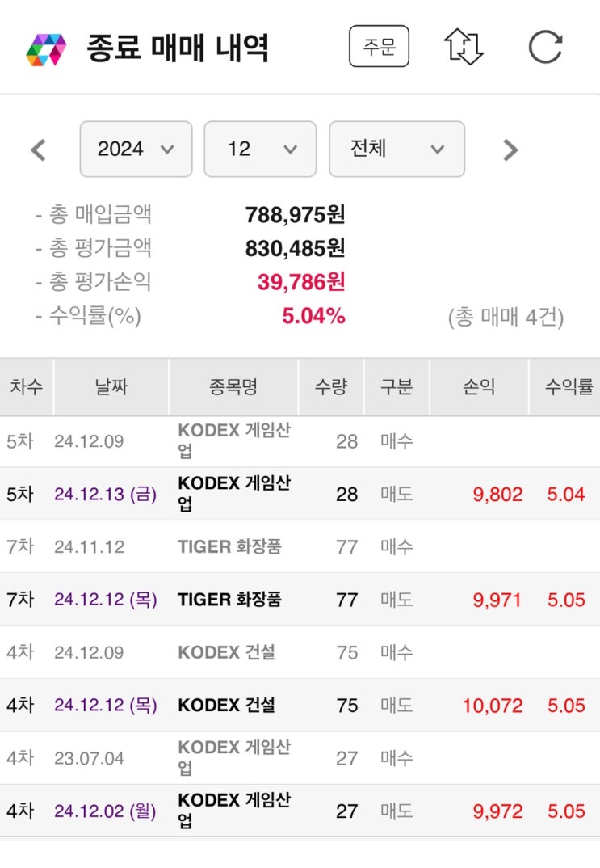Go to next period with right arrow
Viewport: 600px width, 868px height.
(x=510, y=150)
